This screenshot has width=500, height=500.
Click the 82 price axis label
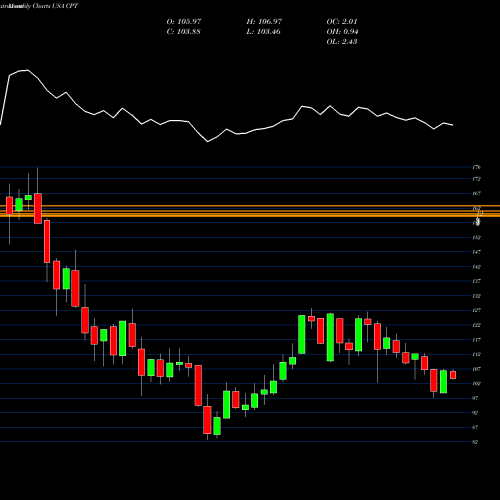(476, 442)
